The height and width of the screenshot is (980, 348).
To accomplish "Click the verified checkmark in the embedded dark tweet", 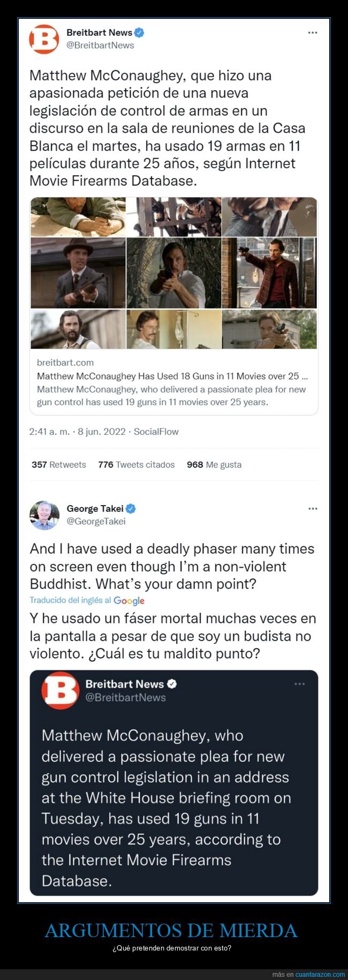I will point(172,684).
